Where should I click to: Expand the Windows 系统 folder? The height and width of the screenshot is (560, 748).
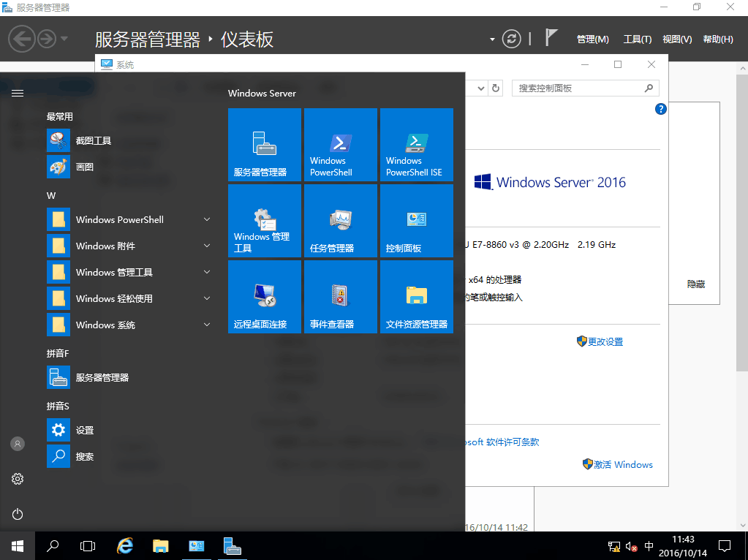tap(129, 325)
